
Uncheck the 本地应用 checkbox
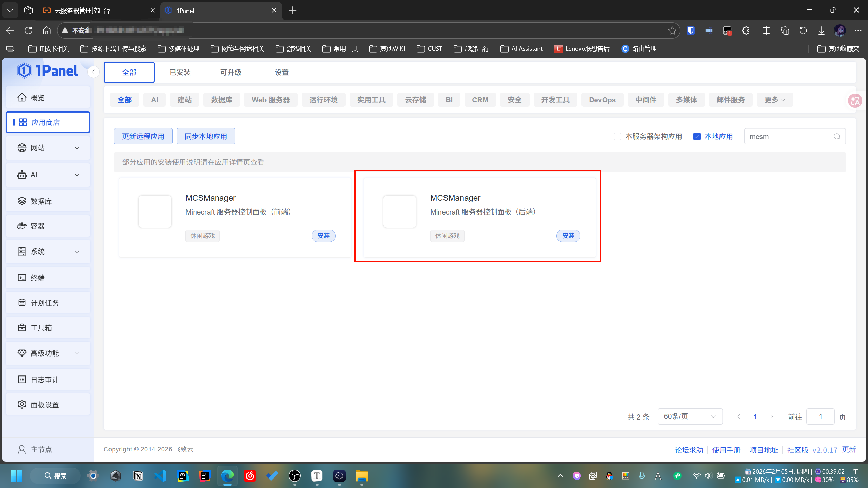(x=697, y=137)
